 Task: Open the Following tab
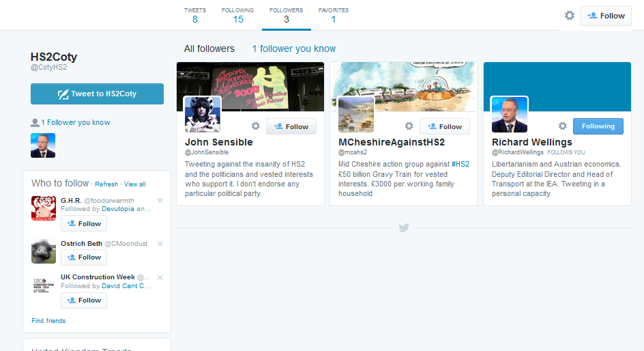(x=238, y=15)
